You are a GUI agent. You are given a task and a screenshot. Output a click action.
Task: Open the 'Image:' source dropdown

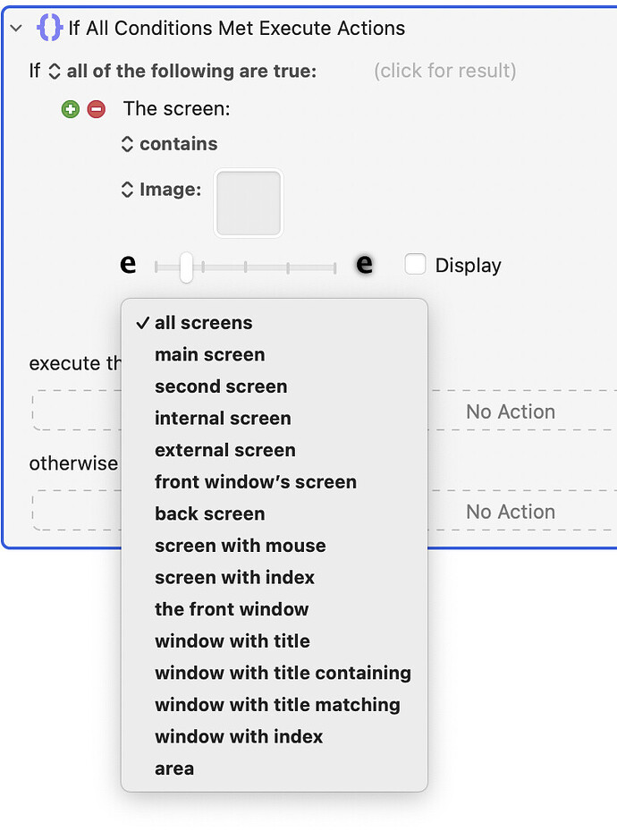[162, 190]
